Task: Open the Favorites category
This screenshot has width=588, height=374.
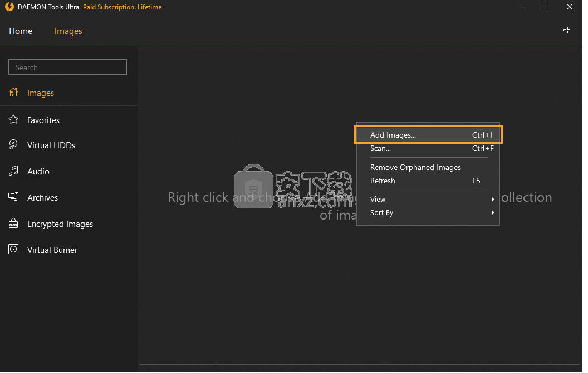Action: pos(43,120)
